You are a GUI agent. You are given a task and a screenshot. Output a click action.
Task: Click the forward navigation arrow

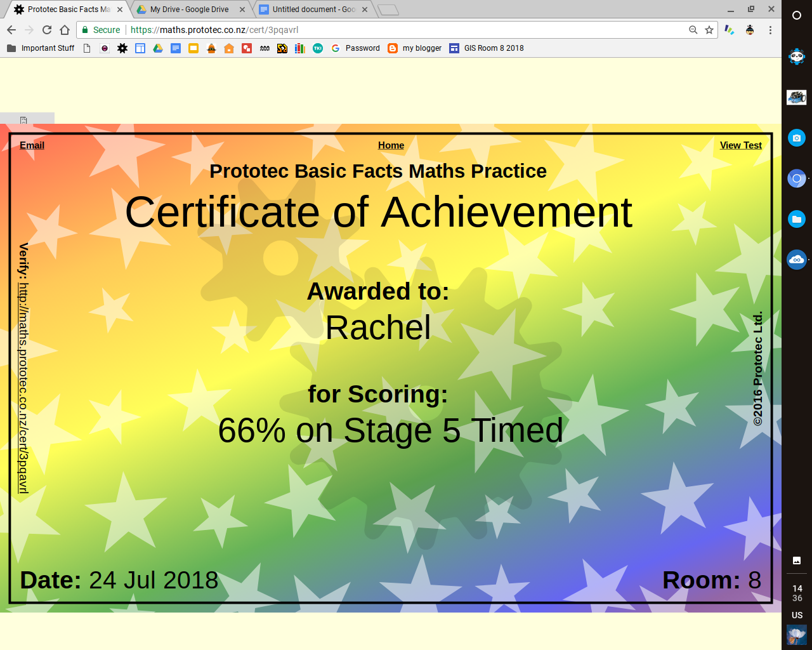point(29,30)
